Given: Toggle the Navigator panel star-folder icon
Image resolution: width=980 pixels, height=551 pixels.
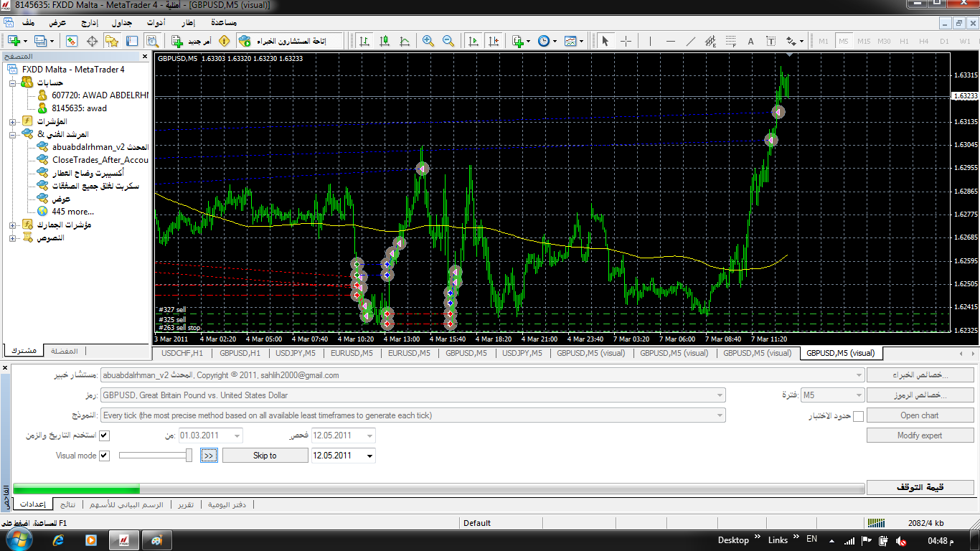Looking at the screenshot, I should click(112, 41).
